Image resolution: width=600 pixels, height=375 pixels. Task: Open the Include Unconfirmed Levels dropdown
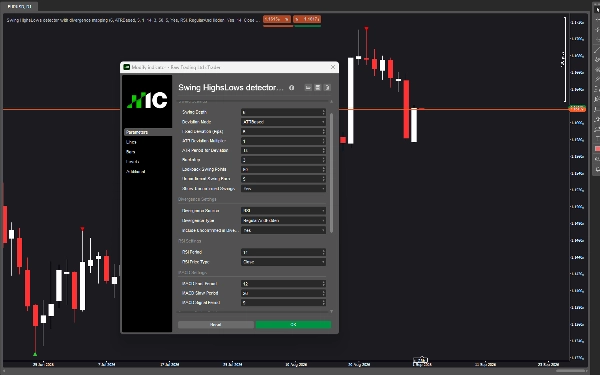[283, 230]
